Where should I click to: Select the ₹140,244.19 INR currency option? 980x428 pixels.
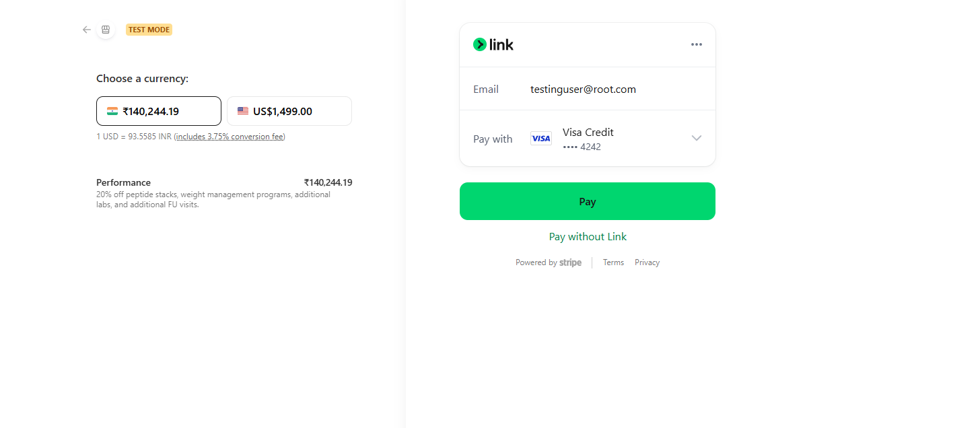click(x=159, y=111)
